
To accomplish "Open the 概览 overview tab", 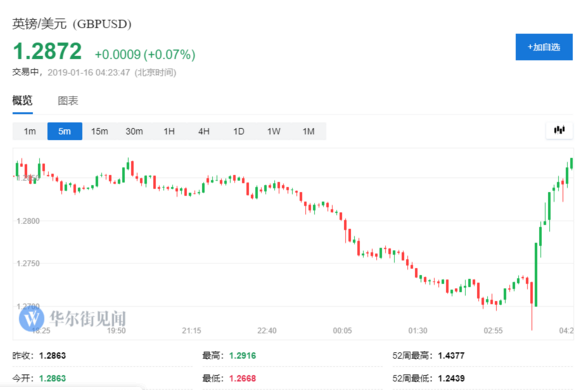I will click(x=22, y=101).
